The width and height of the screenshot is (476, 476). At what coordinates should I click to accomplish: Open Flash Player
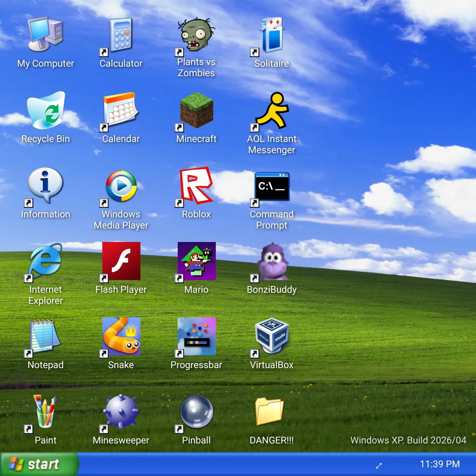[121, 261]
